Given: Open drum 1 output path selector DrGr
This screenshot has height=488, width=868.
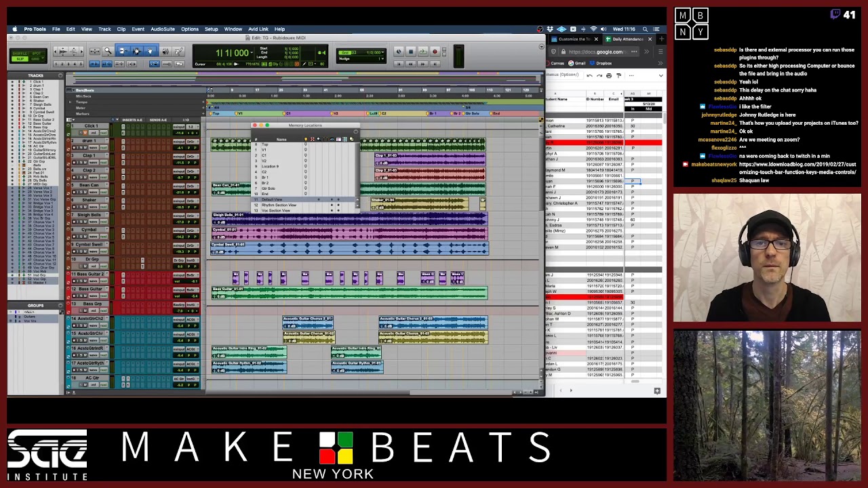Looking at the screenshot, I should click(x=192, y=142).
